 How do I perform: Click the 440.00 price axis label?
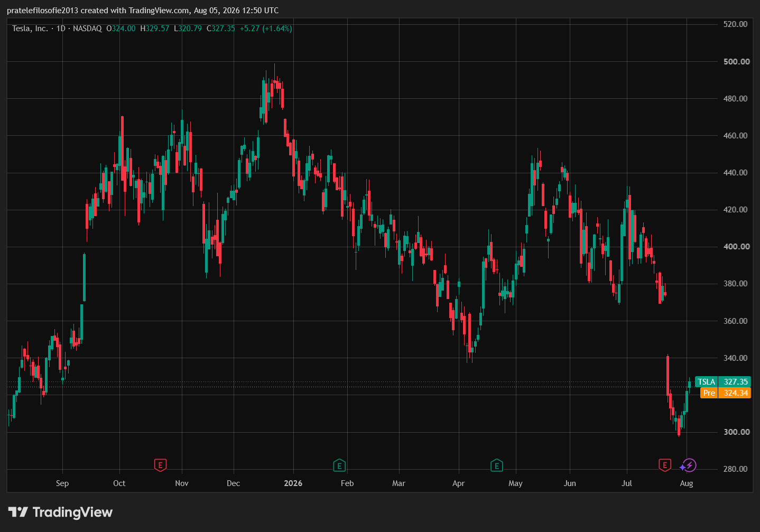click(x=736, y=172)
